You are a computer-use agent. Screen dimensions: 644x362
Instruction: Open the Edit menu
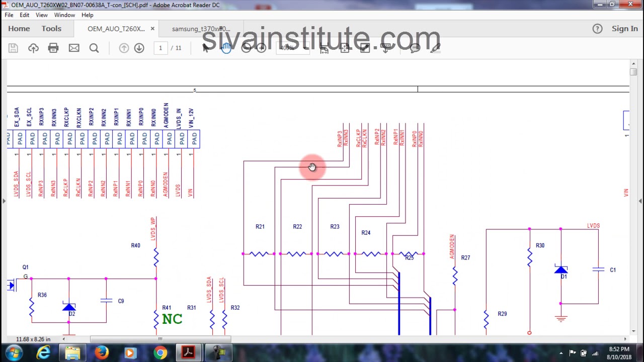tap(24, 15)
